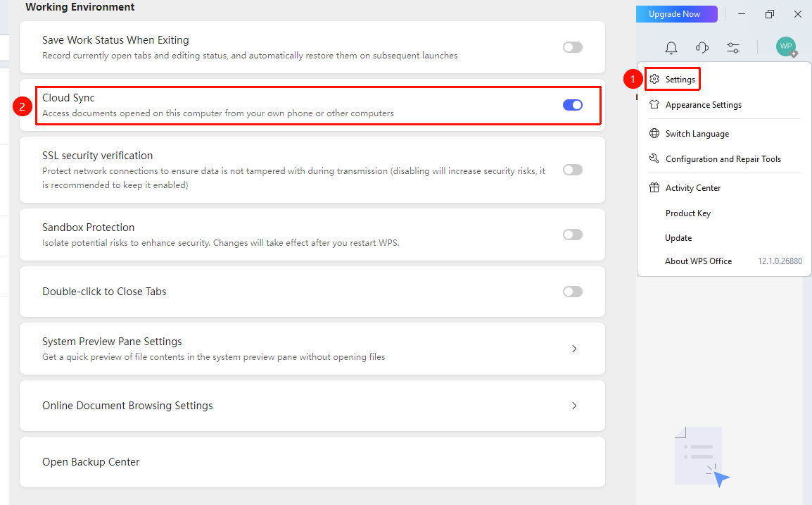Expand System Preview Pane Settings chevron
This screenshot has width=812, height=505.
(573, 349)
